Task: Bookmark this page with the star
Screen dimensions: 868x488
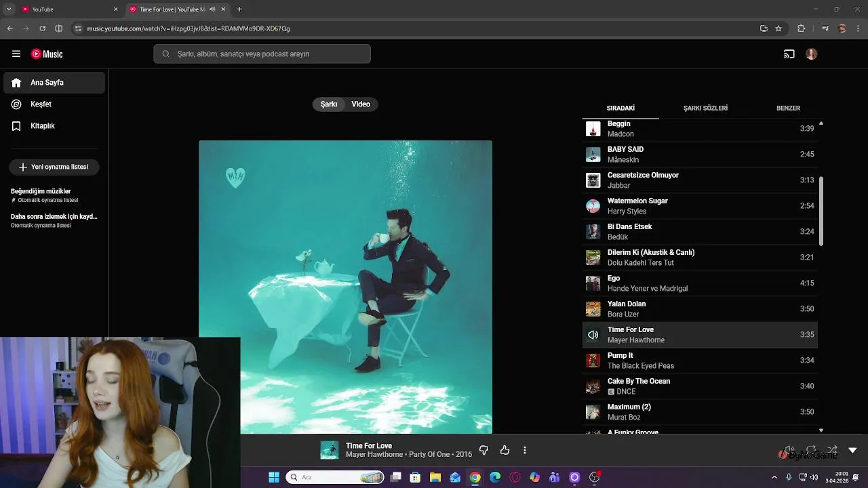Action: (x=778, y=28)
